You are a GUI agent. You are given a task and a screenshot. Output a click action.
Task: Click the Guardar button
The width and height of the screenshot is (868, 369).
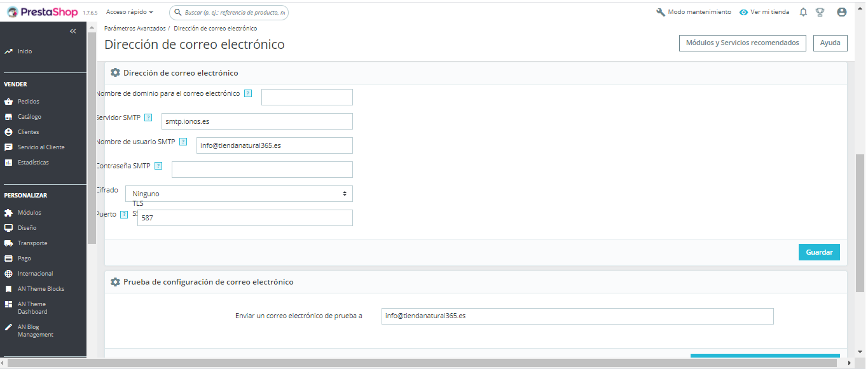(819, 252)
